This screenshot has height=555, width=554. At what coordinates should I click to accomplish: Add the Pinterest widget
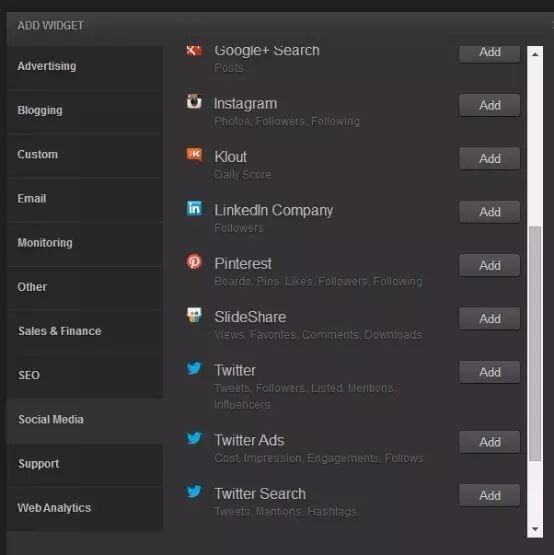pos(490,265)
